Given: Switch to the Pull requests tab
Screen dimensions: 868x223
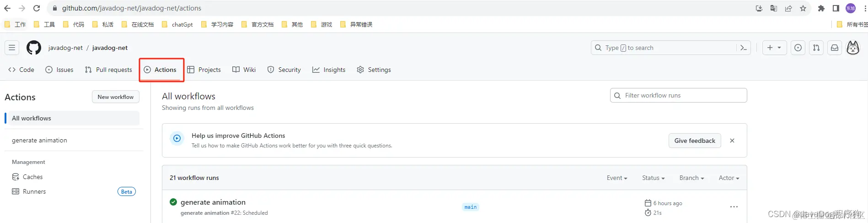Looking at the screenshot, I should [x=108, y=70].
